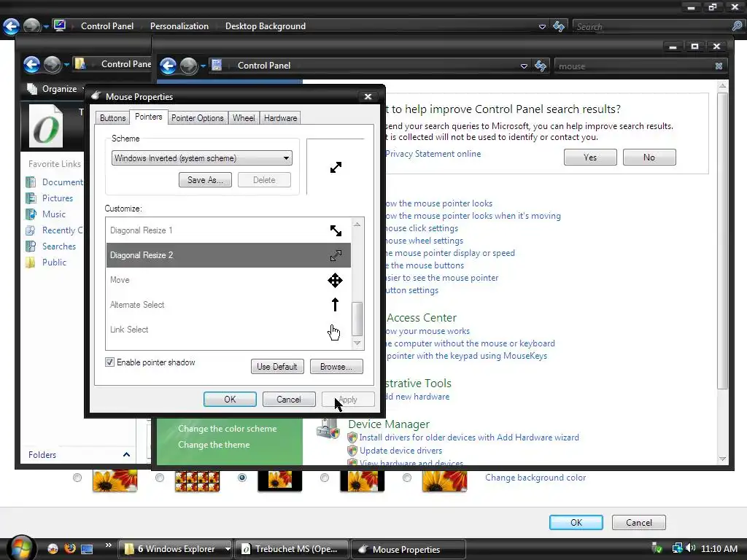The height and width of the screenshot is (560, 747).
Task: Click Yes to improve search results
Action: [590, 157]
